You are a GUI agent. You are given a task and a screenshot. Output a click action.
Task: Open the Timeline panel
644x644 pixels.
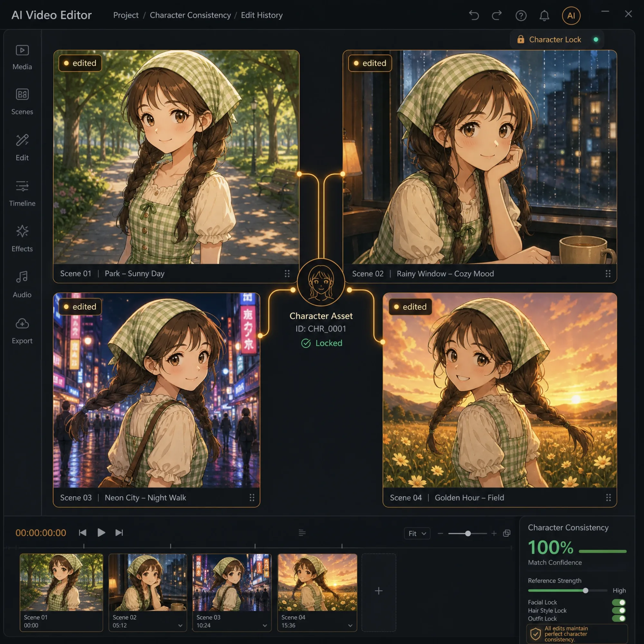coord(22,193)
